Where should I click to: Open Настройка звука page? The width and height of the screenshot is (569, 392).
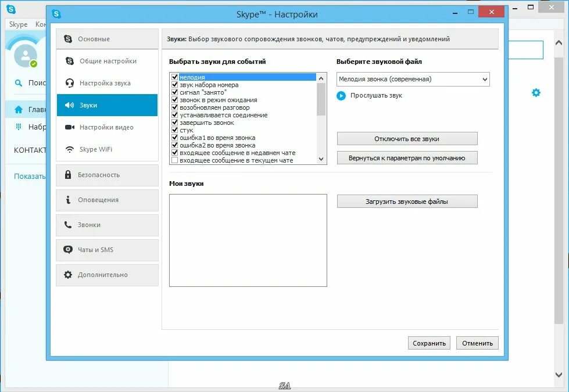(107, 83)
